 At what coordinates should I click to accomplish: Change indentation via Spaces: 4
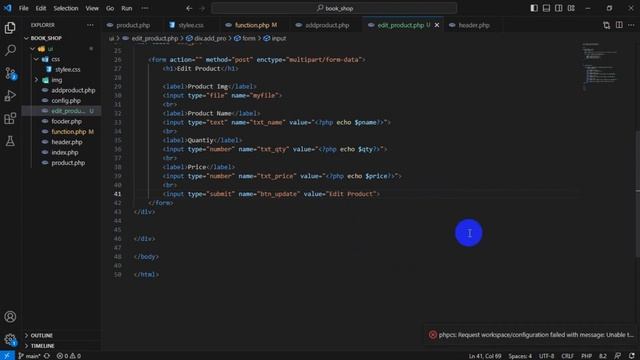pos(520,356)
